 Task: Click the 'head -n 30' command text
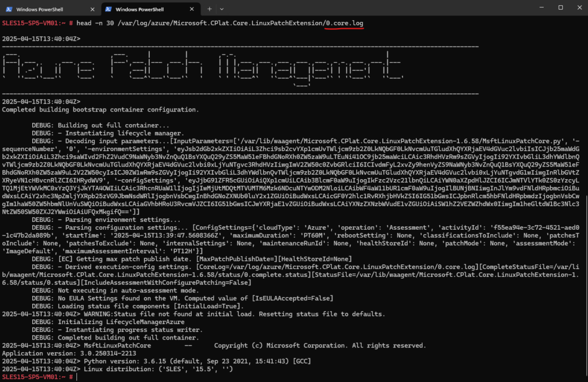tap(95, 24)
